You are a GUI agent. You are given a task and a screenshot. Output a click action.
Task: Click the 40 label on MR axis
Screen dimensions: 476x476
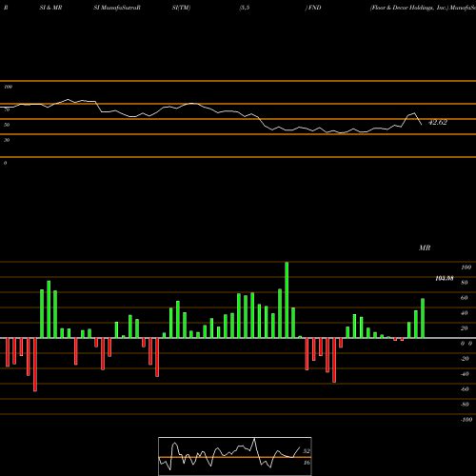coord(465,313)
